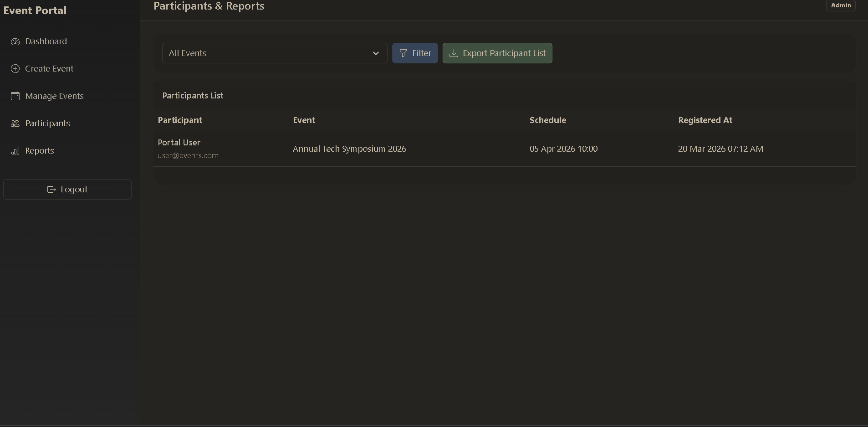
Task: Click the funnel icon in Filter
Action: pos(403,53)
